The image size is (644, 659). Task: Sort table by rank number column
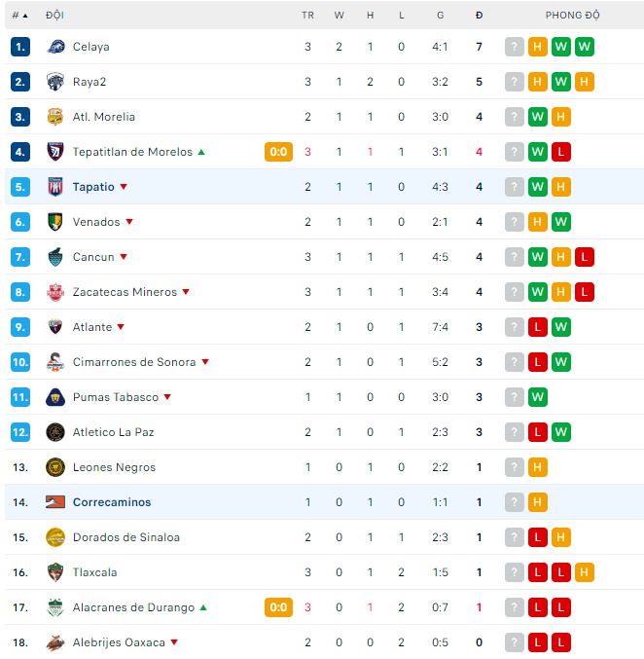19,16
